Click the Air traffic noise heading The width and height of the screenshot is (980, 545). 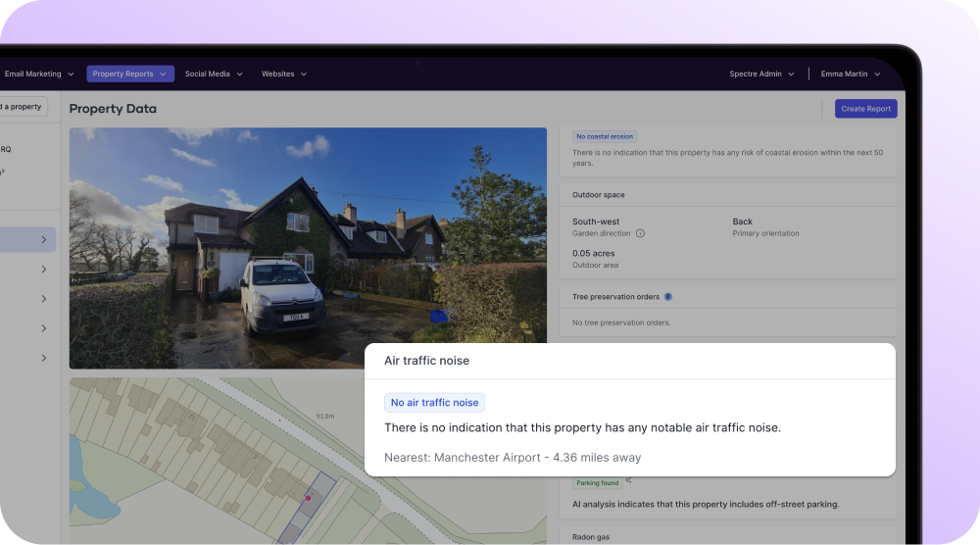pyautogui.click(x=426, y=361)
